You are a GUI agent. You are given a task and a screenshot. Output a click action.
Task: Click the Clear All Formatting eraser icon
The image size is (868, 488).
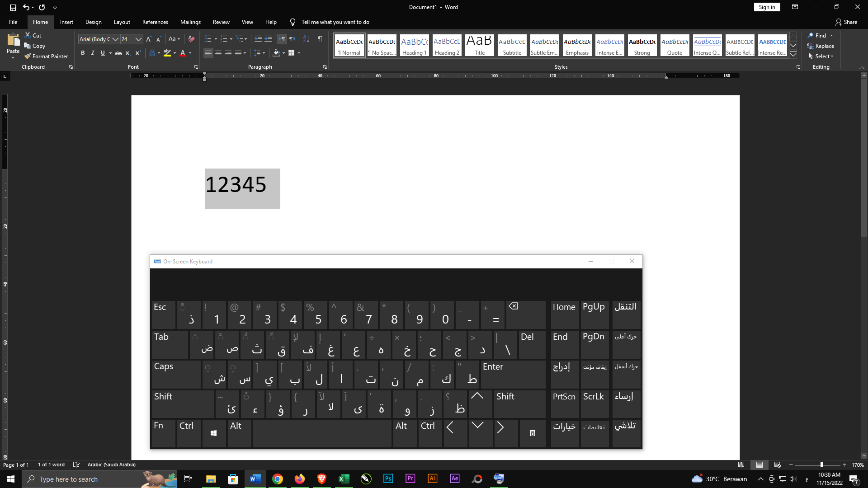pyautogui.click(x=191, y=39)
